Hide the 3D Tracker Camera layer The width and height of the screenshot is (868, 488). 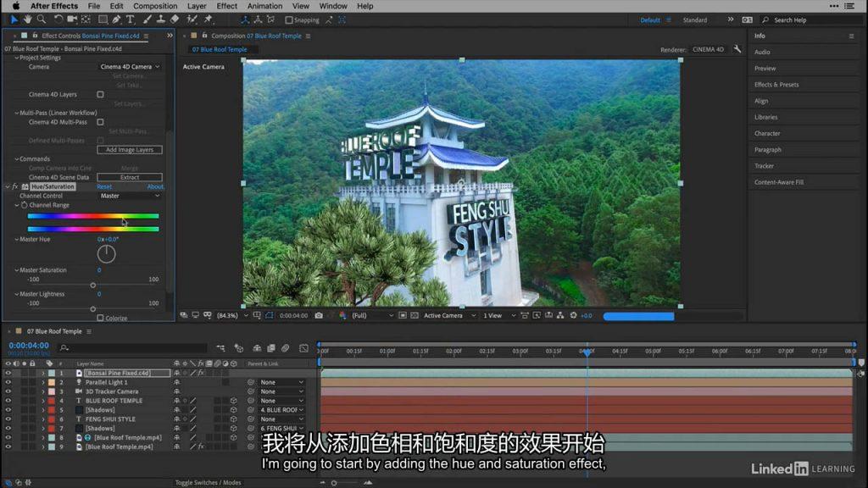coord(8,391)
